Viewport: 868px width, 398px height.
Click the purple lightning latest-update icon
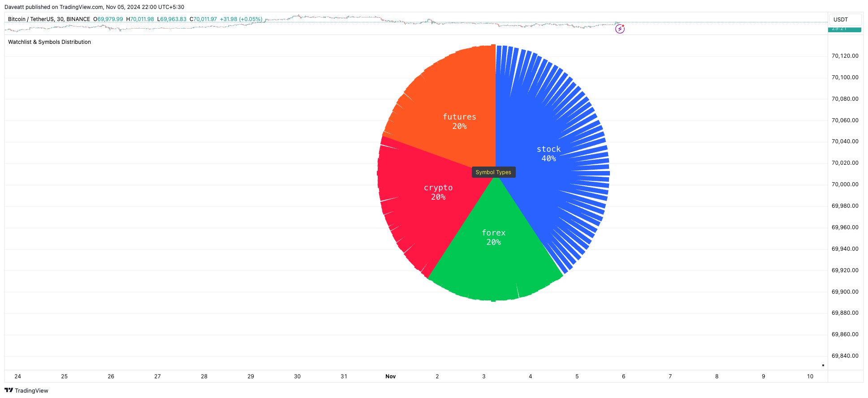tap(620, 29)
